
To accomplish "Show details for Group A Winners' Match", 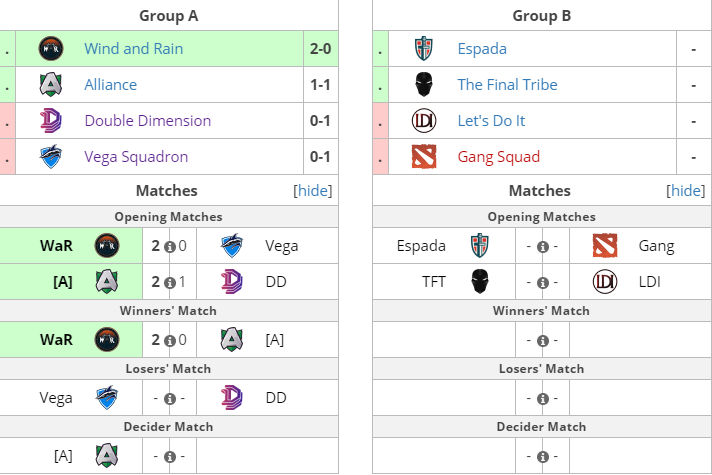I will pos(170,341).
